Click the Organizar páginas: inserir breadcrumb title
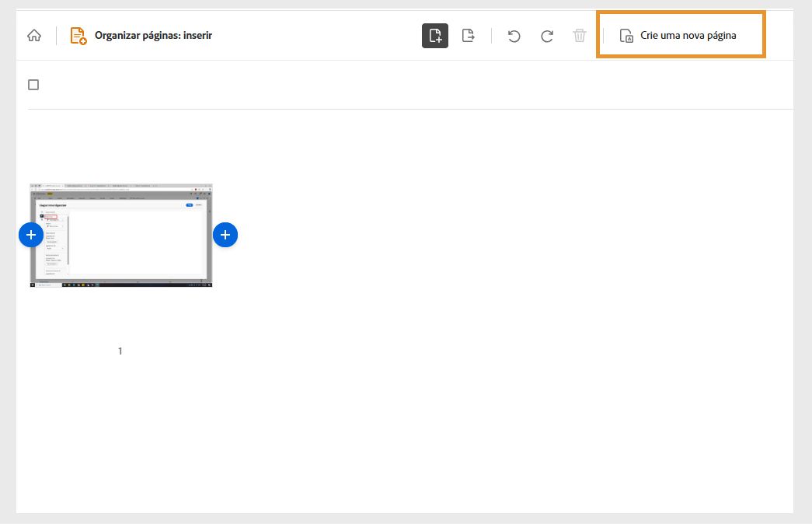This screenshot has height=524, width=812. pos(154,34)
